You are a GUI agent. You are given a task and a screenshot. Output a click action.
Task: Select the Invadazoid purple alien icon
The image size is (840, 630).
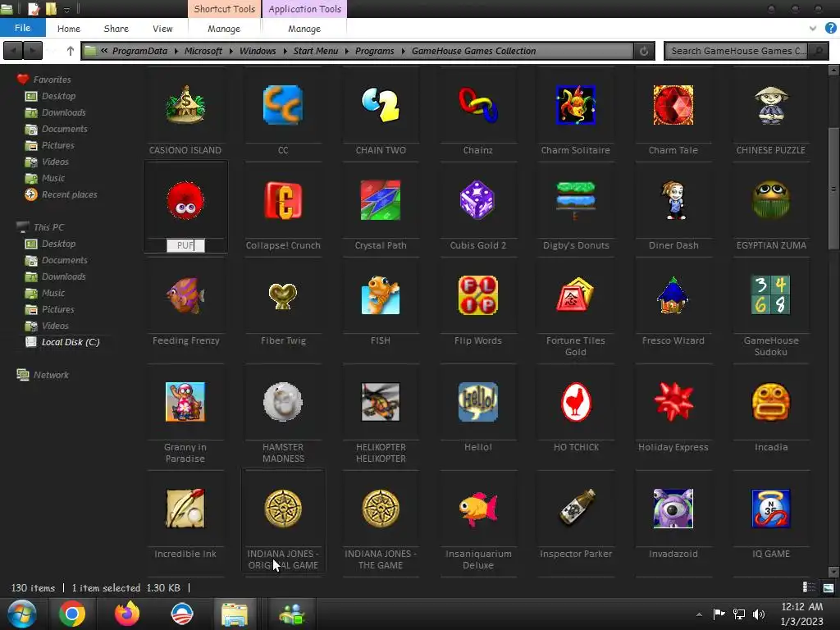(x=673, y=509)
